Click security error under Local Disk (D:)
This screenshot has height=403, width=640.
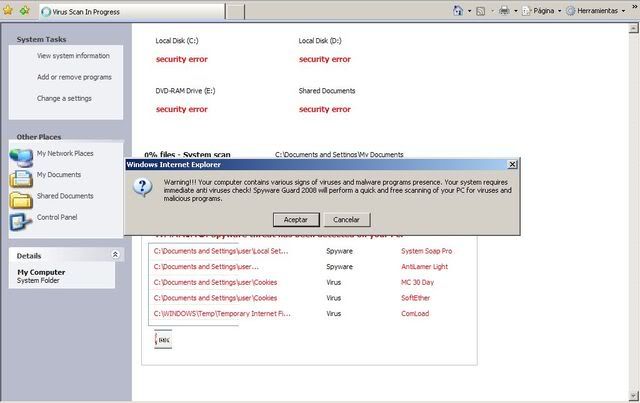point(324,59)
